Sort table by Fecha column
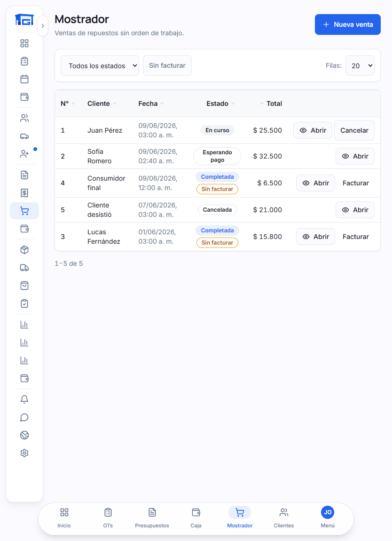The width and height of the screenshot is (392, 541). [x=151, y=103]
